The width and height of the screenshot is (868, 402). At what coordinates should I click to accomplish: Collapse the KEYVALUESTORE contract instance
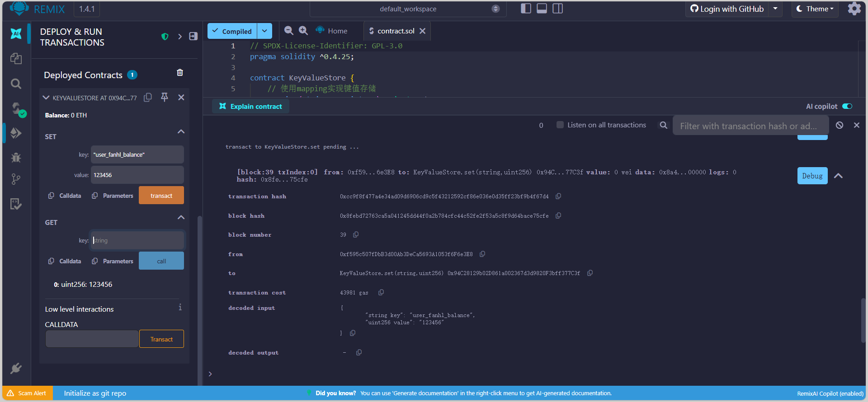(46, 98)
